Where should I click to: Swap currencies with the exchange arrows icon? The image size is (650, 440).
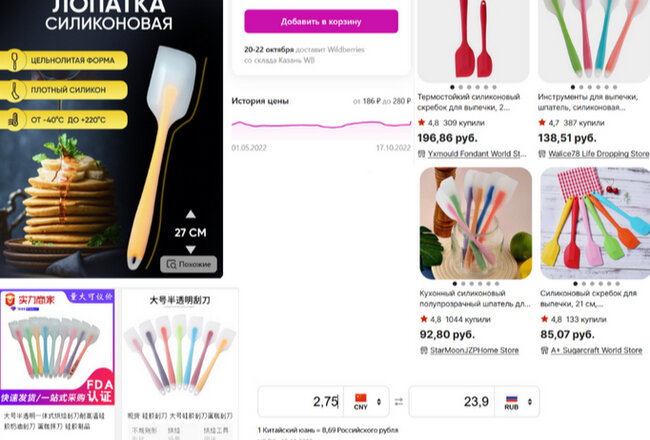[399, 401]
